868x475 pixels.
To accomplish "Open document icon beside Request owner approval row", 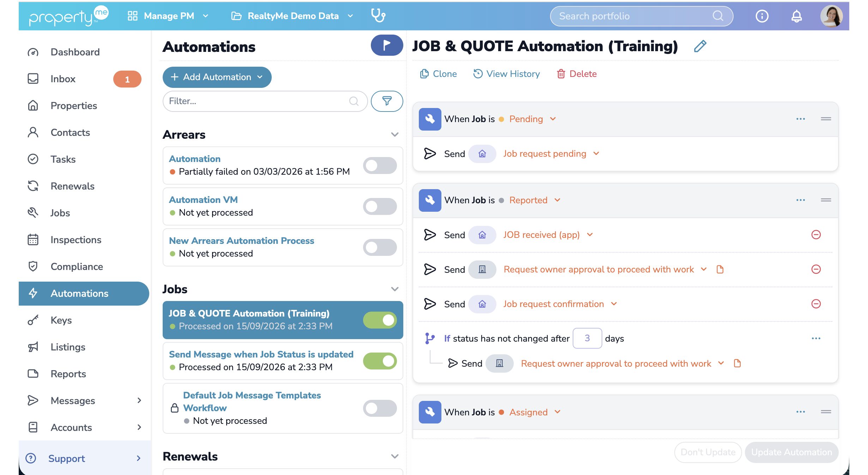I will pyautogui.click(x=720, y=270).
